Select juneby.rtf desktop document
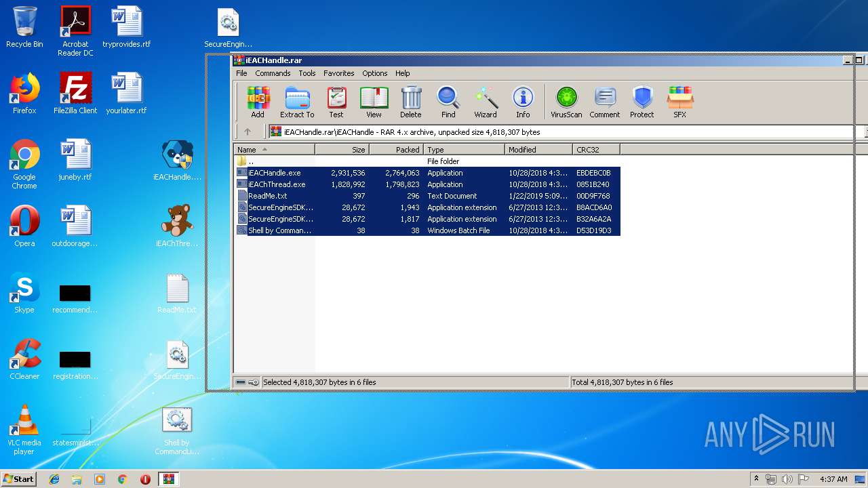The height and width of the screenshot is (488, 868). (x=75, y=160)
